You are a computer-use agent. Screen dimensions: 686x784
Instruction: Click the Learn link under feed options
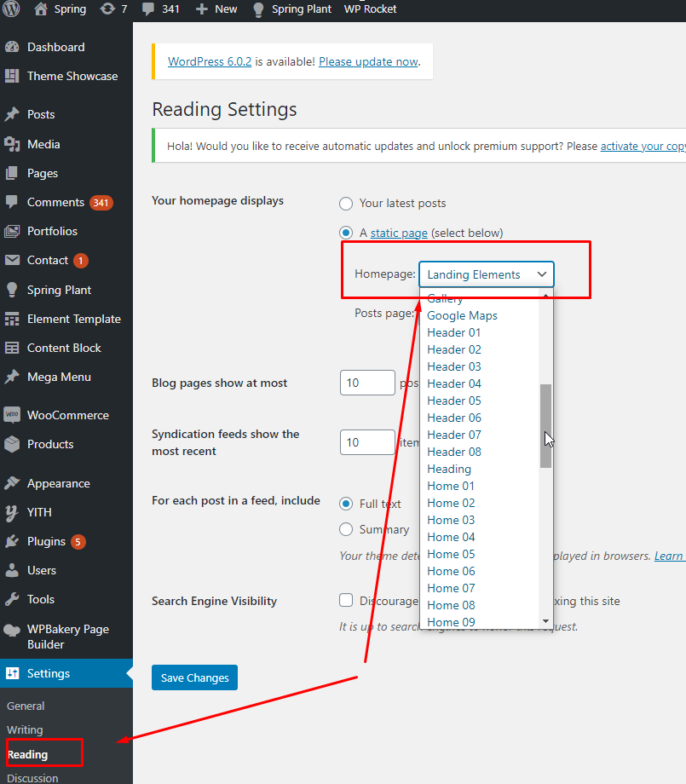(668, 556)
